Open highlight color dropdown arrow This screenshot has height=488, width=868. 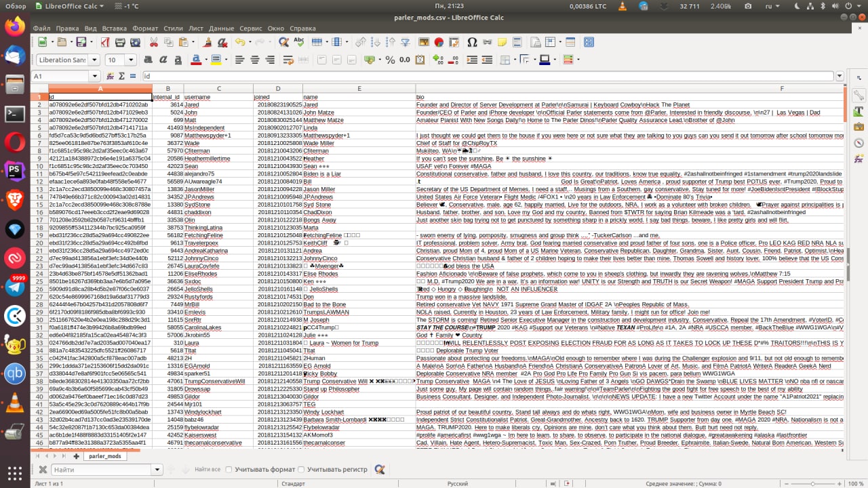[x=226, y=60]
